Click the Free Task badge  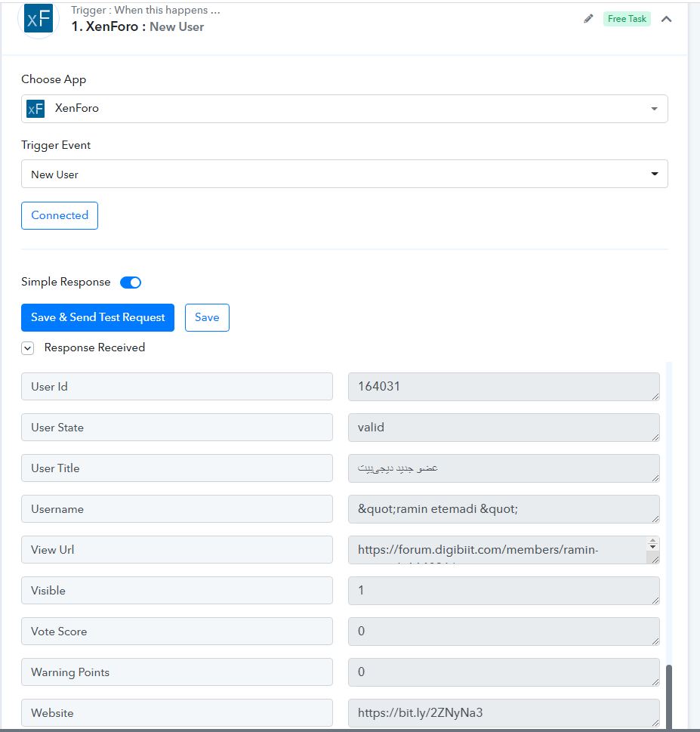pos(627,19)
